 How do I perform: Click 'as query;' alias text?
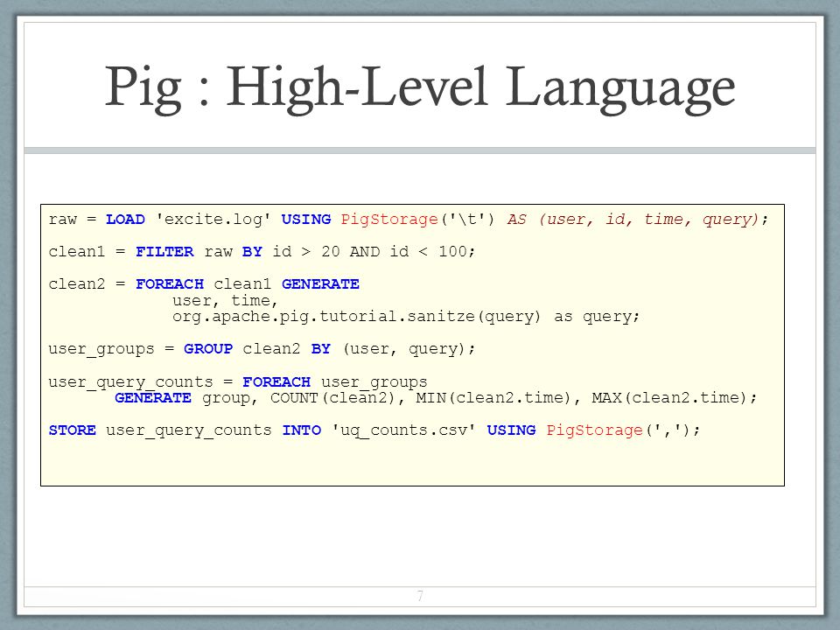tap(597, 317)
